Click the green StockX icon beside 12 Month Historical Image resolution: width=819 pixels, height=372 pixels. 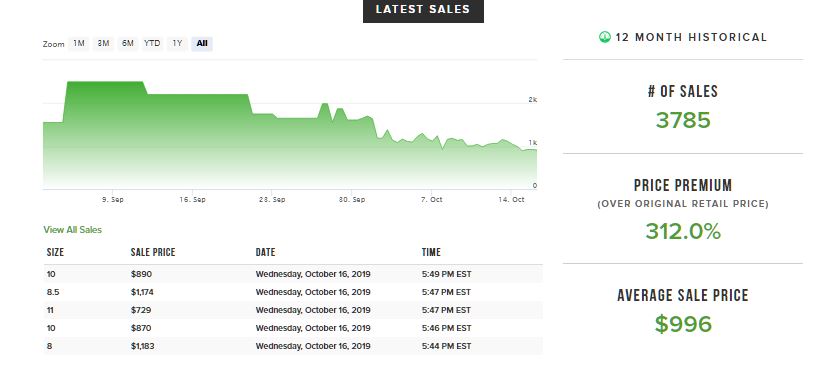coord(604,37)
